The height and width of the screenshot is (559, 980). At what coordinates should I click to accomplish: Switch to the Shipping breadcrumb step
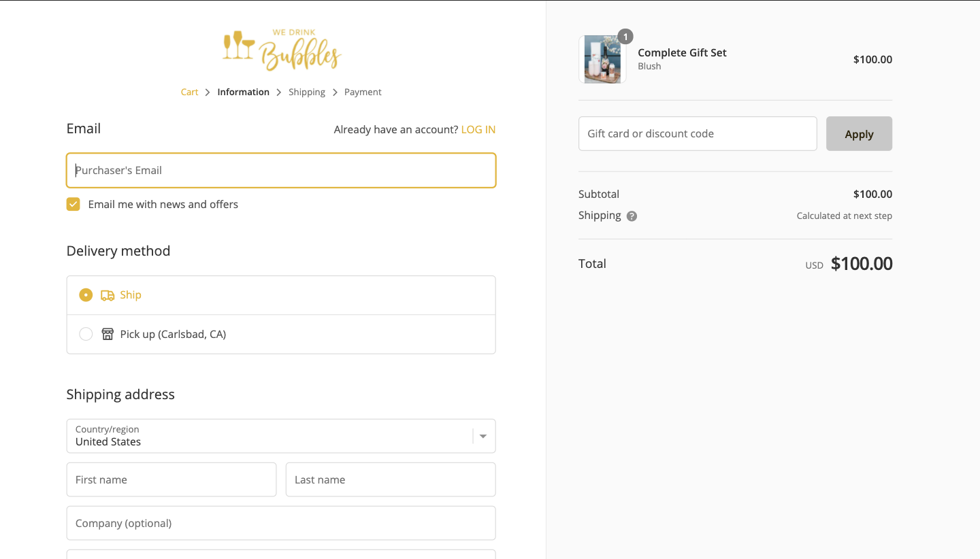pyautogui.click(x=307, y=92)
